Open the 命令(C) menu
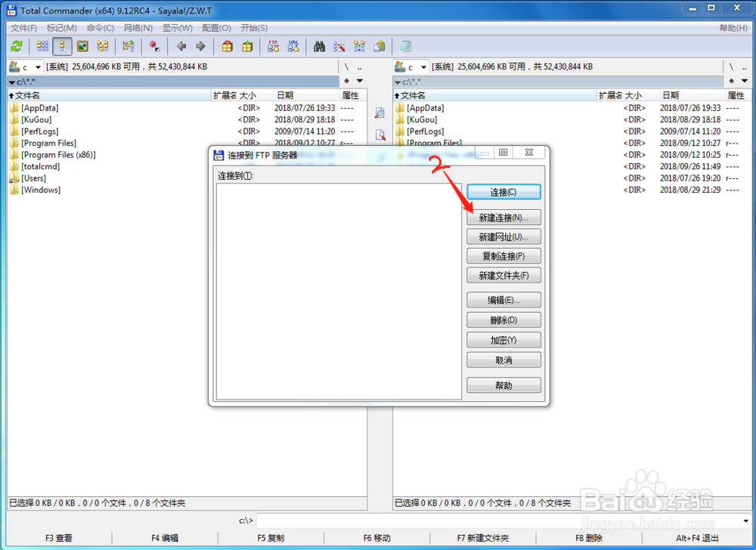 [101, 28]
